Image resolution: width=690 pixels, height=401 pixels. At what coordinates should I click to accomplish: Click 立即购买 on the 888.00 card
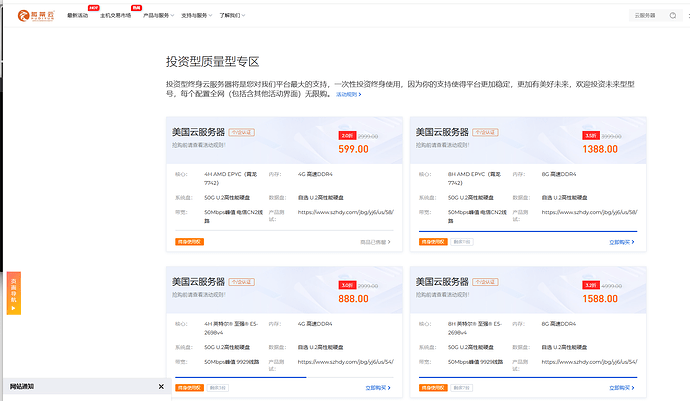point(378,388)
